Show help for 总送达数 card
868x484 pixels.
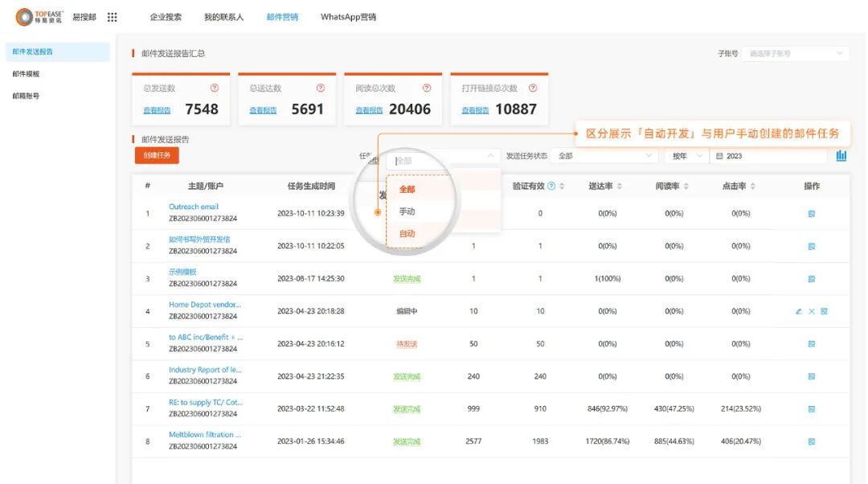click(321, 88)
